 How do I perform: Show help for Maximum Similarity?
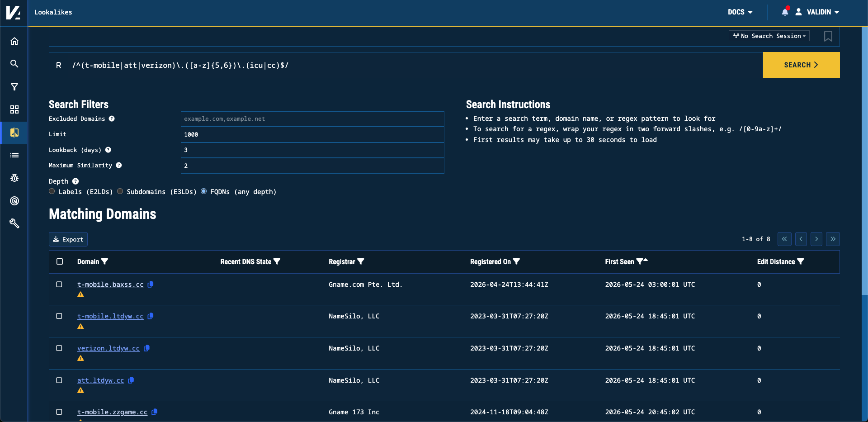click(x=119, y=165)
